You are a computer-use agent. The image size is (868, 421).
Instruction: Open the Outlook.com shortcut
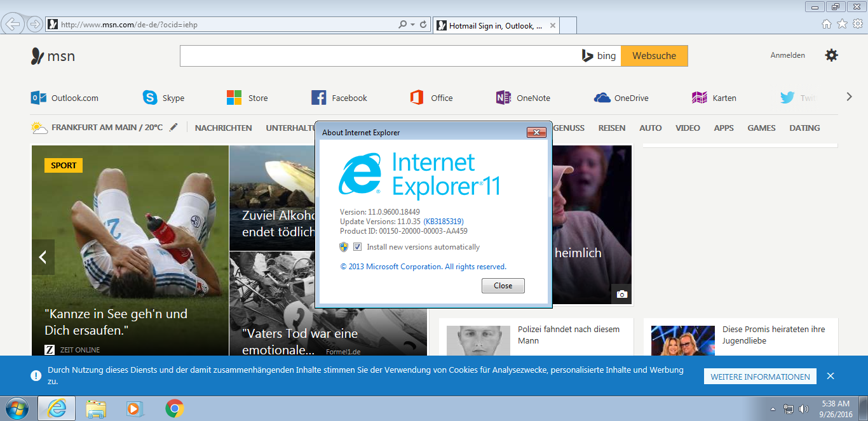click(x=65, y=98)
